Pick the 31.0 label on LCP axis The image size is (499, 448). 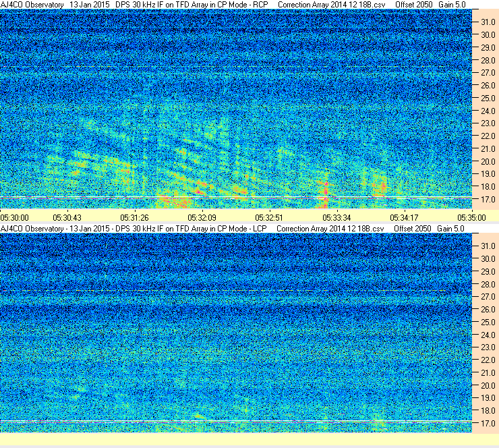point(488,246)
